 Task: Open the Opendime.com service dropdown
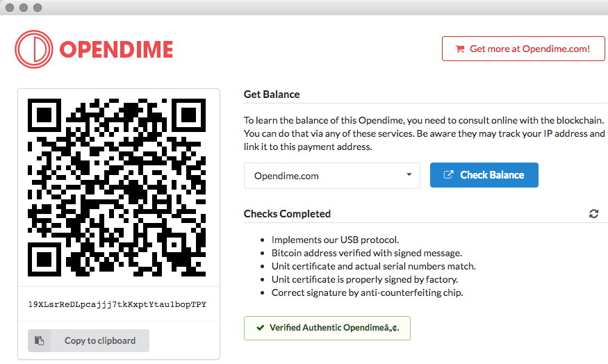[x=332, y=176]
